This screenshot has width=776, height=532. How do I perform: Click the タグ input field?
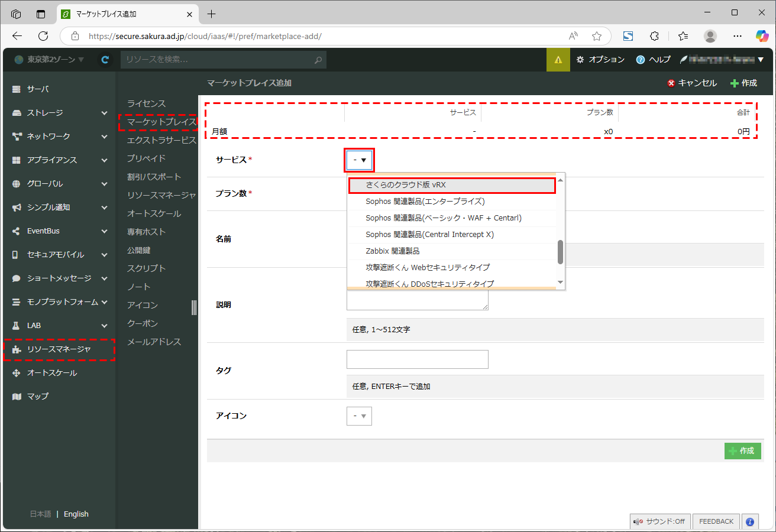pos(418,359)
